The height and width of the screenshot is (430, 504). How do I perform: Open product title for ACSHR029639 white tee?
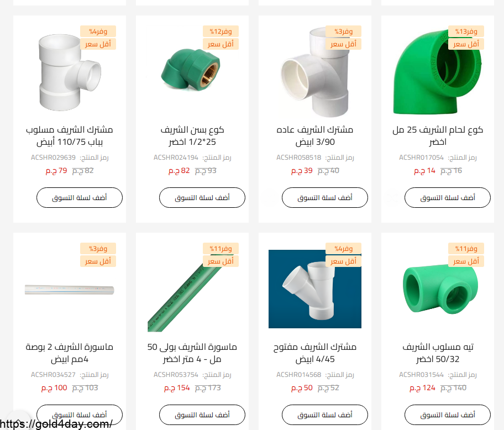tap(70, 135)
